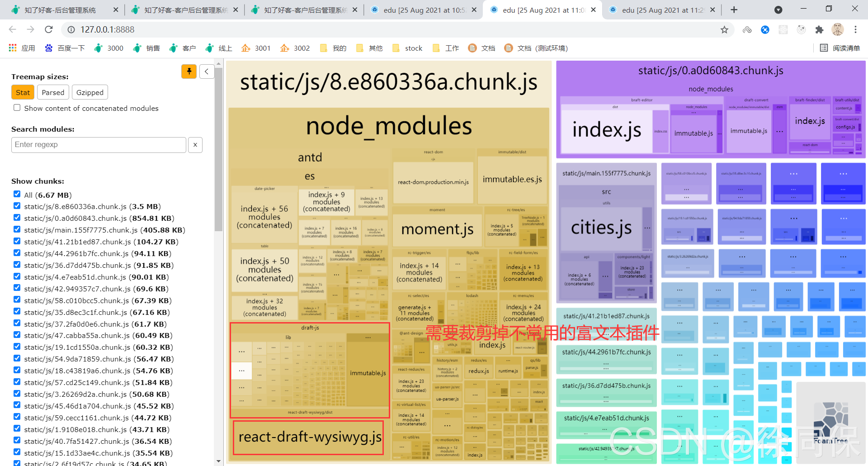Pin the sidebar with the pin icon
This screenshot has width=868, height=466.
click(189, 71)
